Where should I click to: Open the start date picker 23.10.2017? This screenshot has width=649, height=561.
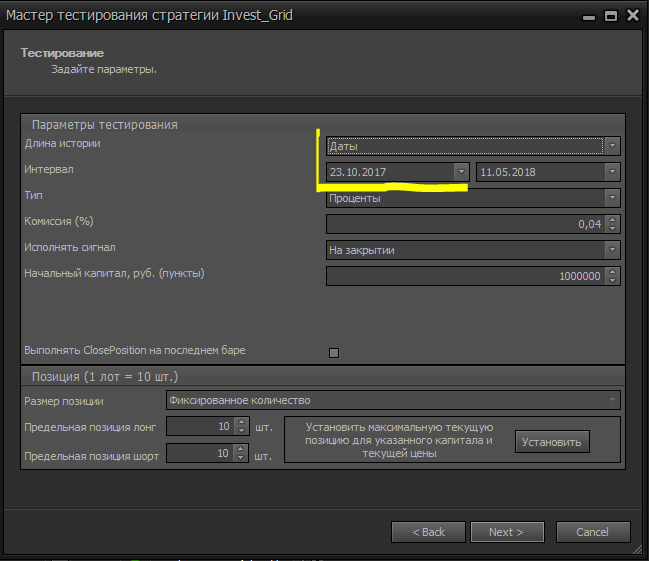[x=460, y=172]
